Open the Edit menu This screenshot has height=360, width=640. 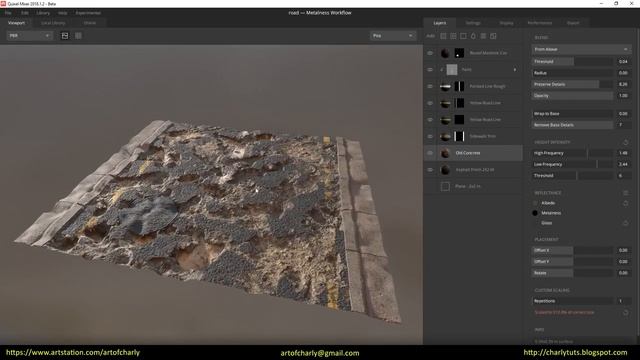25,13
